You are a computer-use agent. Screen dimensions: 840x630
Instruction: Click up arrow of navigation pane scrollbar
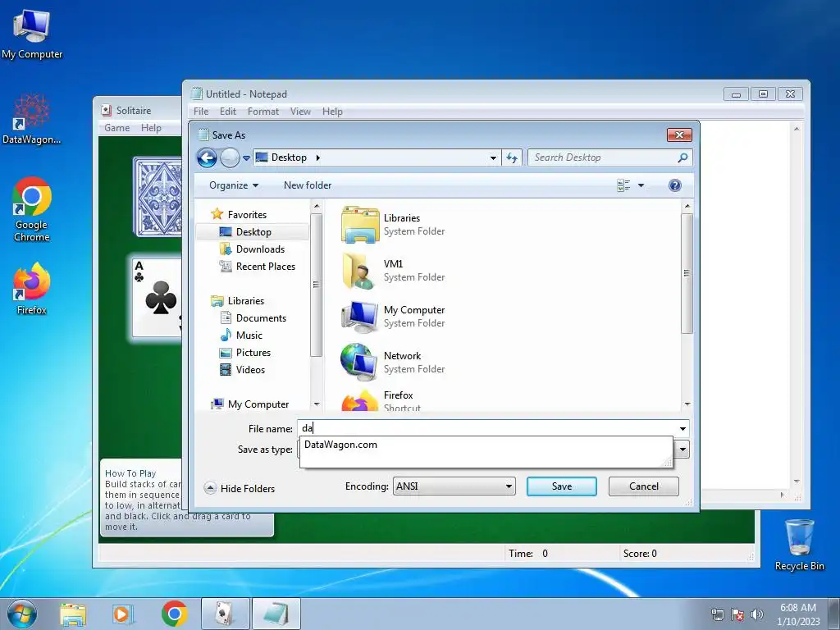click(x=317, y=206)
